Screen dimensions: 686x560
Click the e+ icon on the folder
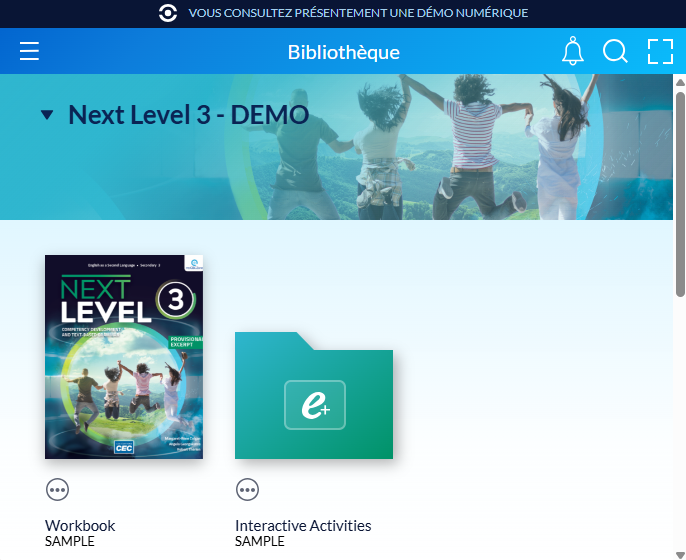314,405
